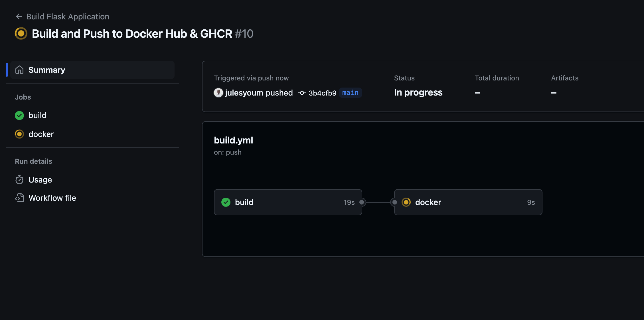This screenshot has width=644, height=320.
Task: Click the connector dot on the build graph node
Action: point(362,202)
